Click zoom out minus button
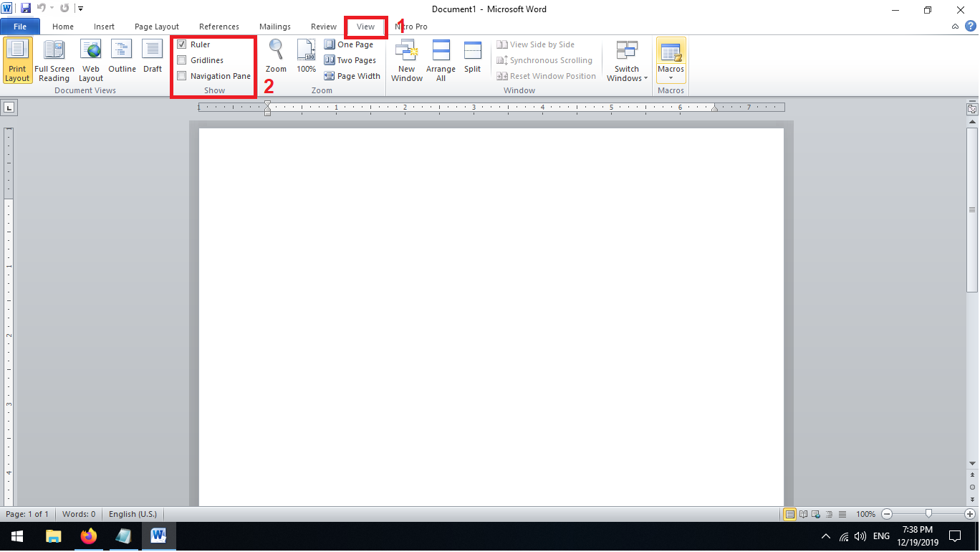The width and height of the screenshot is (980, 552). click(x=887, y=514)
